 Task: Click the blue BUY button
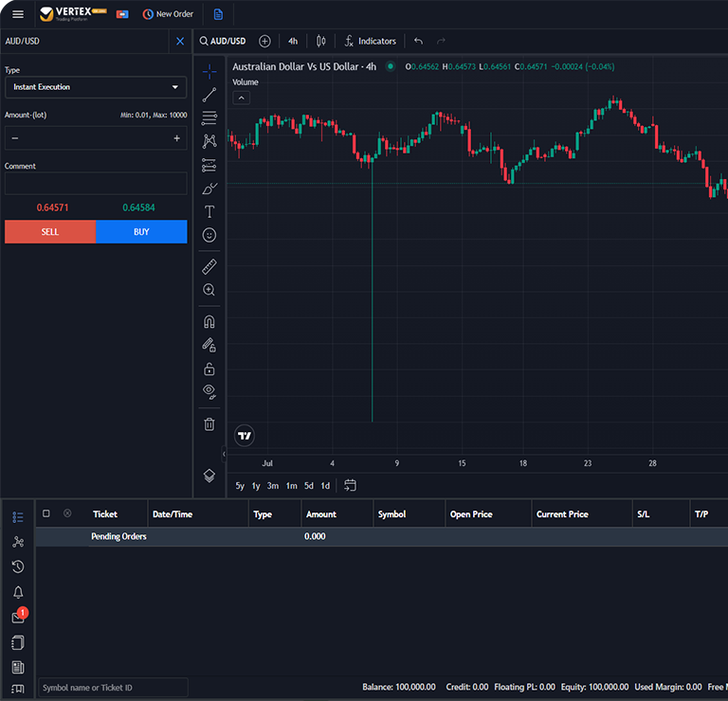141,231
